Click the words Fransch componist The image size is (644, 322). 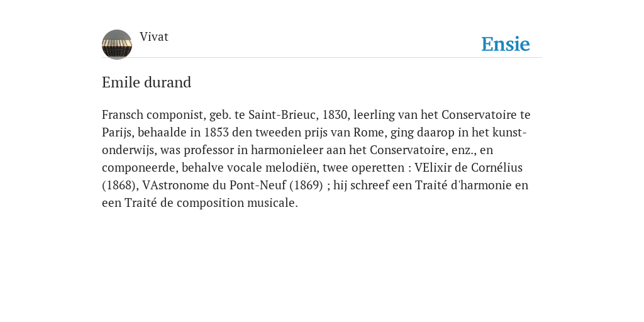pos(153,114)
